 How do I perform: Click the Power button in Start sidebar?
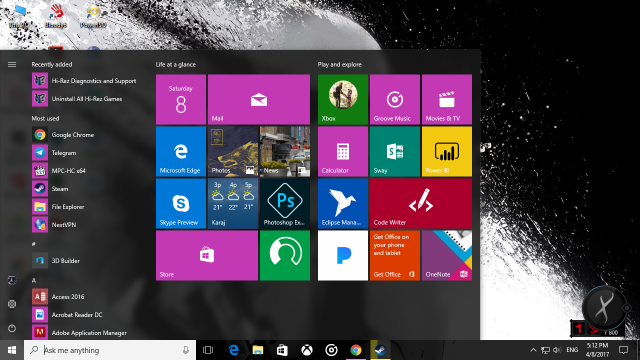tap(12, 328)
